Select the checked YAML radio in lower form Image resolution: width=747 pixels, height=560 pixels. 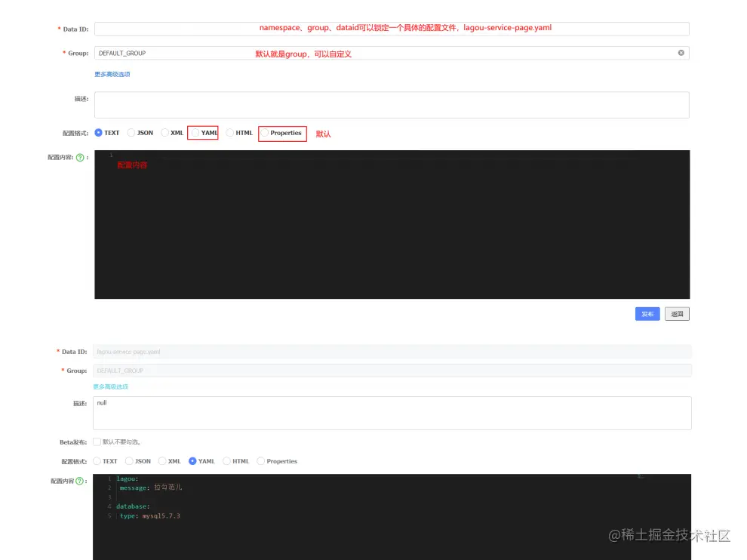coord(192,461)
